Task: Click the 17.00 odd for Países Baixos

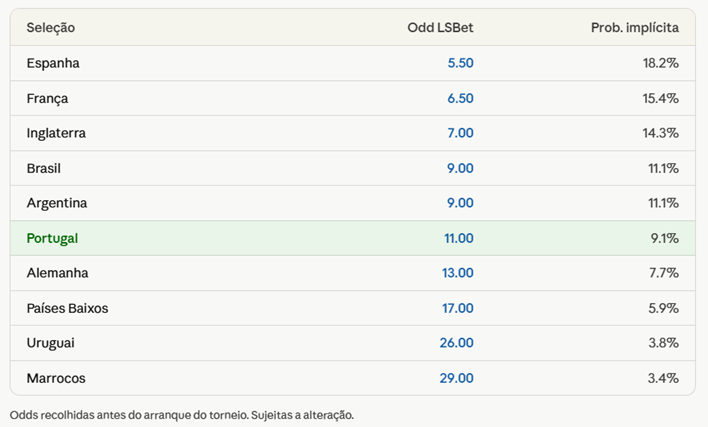Action: click(x=458, y=308)
